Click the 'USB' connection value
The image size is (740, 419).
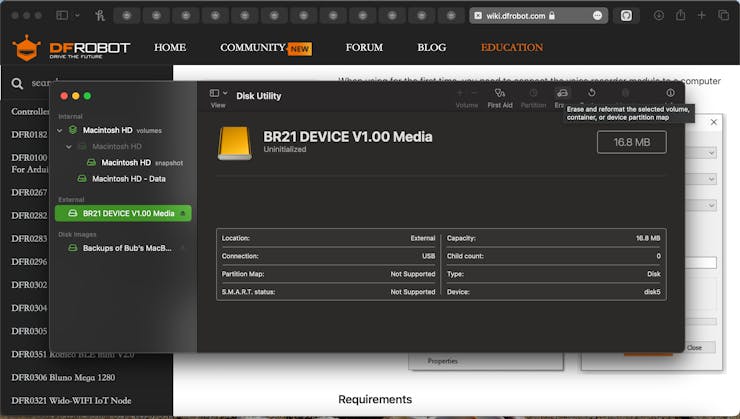click(429, 256)
